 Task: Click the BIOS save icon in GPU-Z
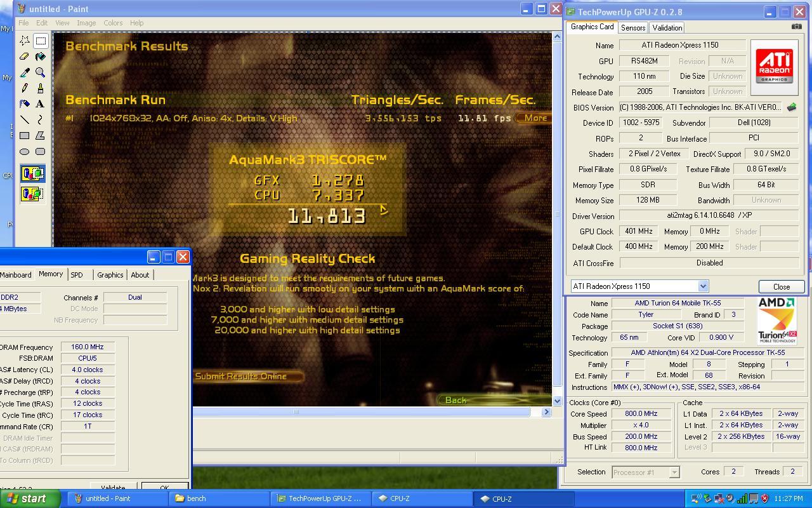click(792, 107)
